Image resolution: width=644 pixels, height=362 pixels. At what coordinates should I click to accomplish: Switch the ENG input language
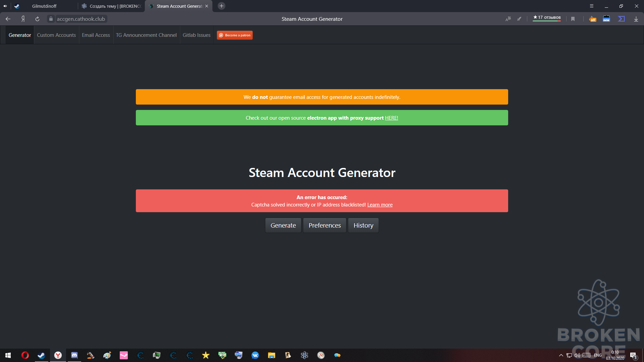tap(598, 355)
